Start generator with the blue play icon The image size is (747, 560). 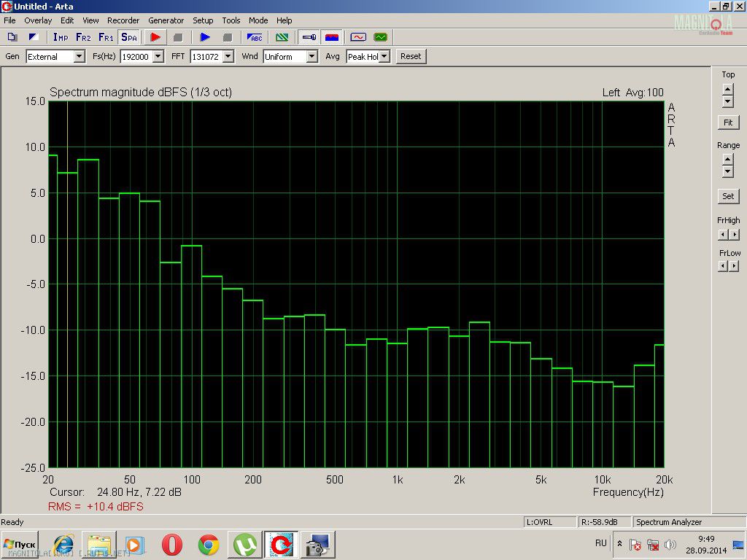coord(205,37)
